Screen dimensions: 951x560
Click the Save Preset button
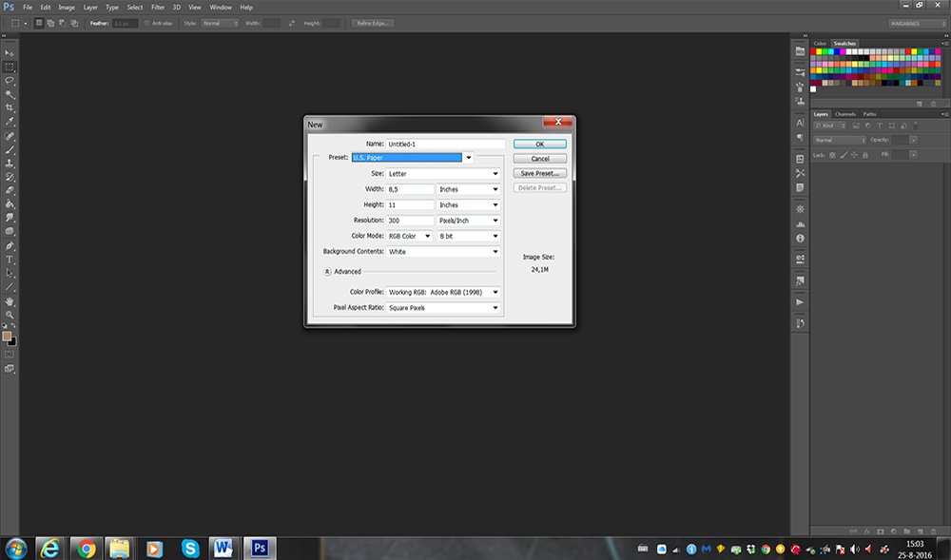tap(540, 173)
